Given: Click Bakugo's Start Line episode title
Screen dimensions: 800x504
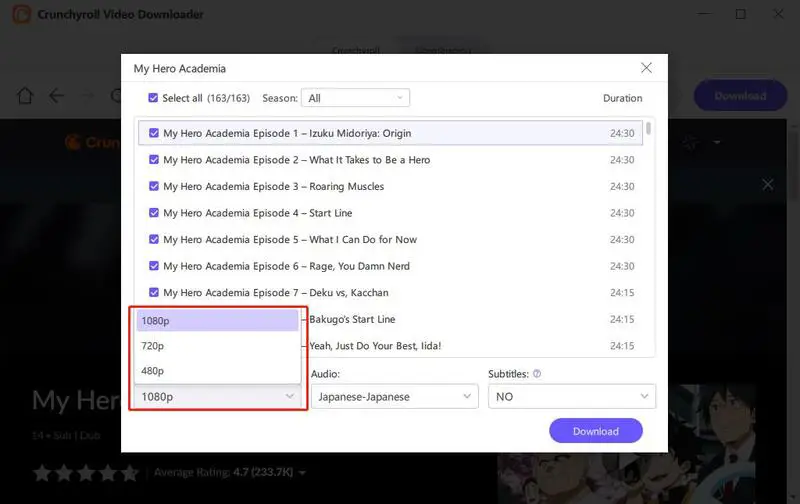Looking at the screenshot, I should click(x=352, y=319).
